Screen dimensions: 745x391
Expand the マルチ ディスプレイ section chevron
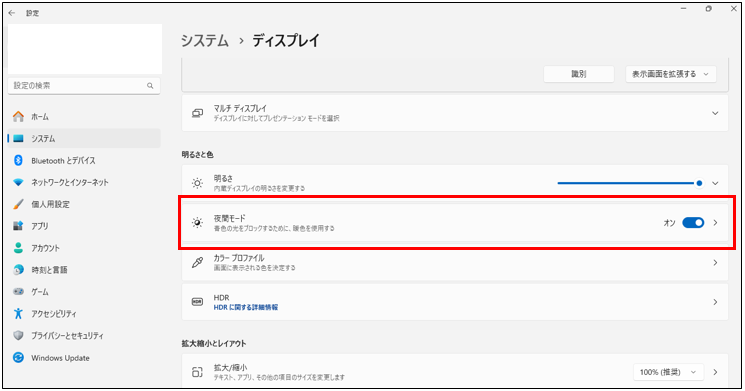(x=715, y=113)
